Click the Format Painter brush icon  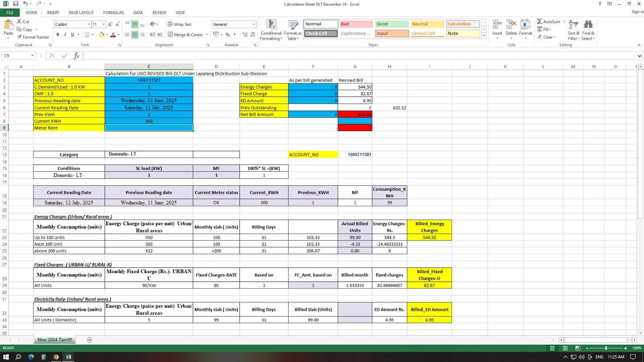click(19, 37)
